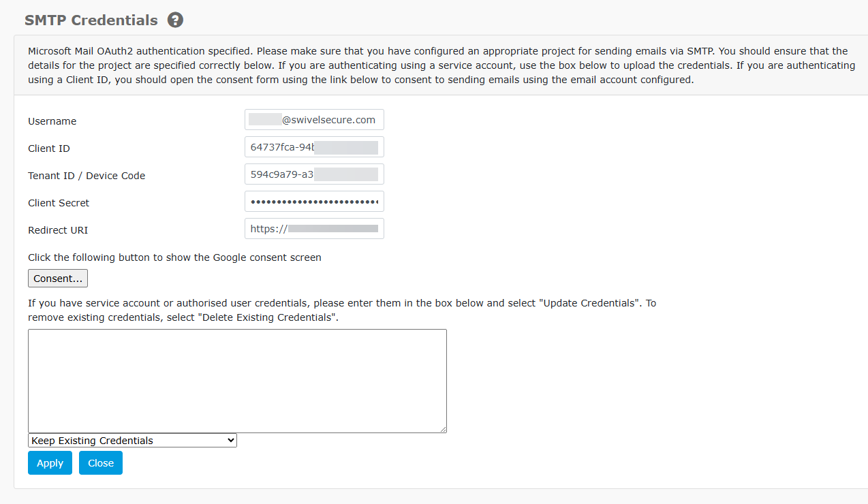This screenshot has height=504, width=868.
Task: Select the dropdown to change credential handling
Action: (131, 440)
